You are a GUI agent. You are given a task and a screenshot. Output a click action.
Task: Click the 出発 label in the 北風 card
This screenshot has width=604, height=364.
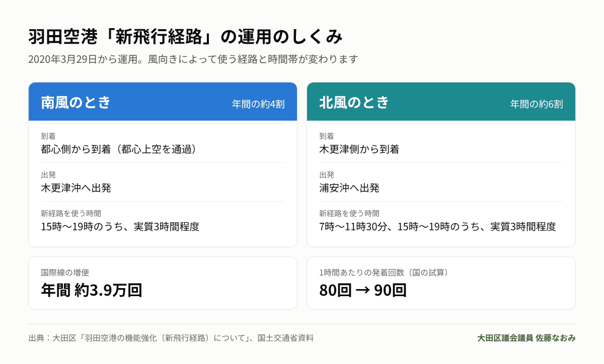(327, 174)
